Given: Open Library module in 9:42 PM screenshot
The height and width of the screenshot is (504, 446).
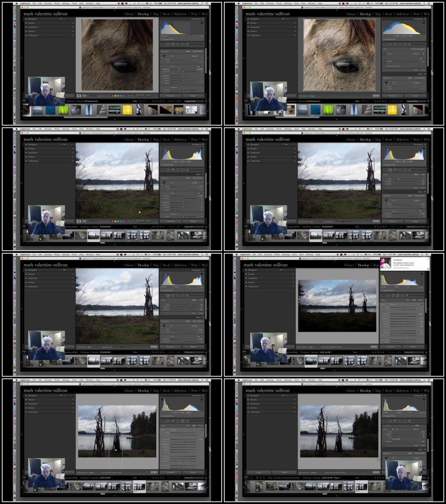Looking at the screenshot, I should 129,14.
